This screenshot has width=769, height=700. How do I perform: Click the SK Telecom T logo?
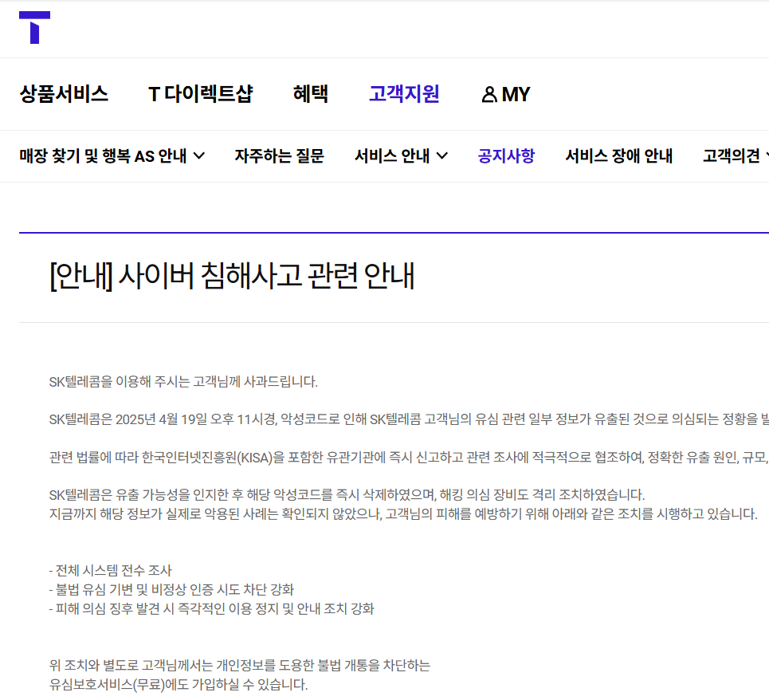(33, 24)
